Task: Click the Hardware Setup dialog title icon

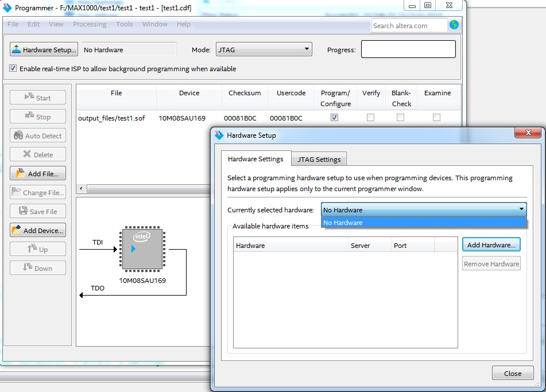Action: pyautogui.click(x=219, y=135)
